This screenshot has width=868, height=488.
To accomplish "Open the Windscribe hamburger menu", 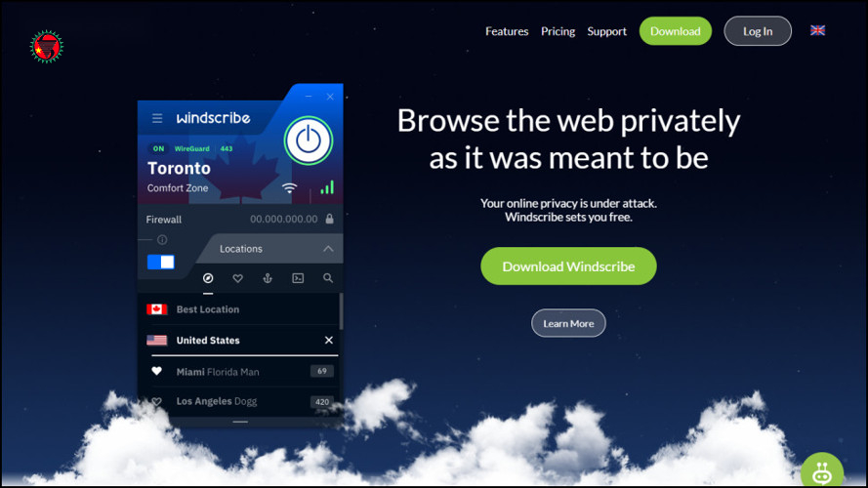I will point(157,118).
